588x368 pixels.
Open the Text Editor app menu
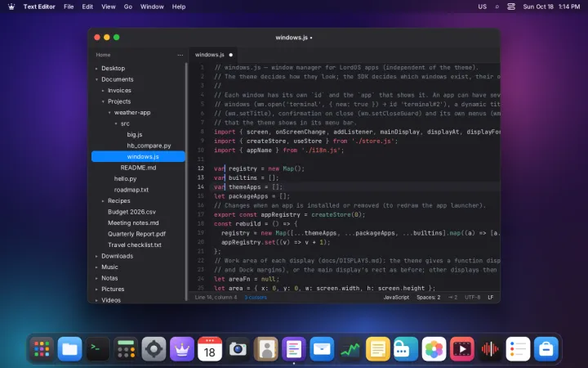point(39,7)
